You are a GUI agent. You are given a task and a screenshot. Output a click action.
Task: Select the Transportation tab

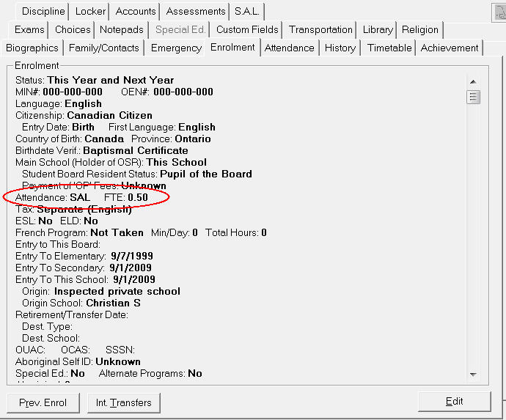click(x=320, y=29)
